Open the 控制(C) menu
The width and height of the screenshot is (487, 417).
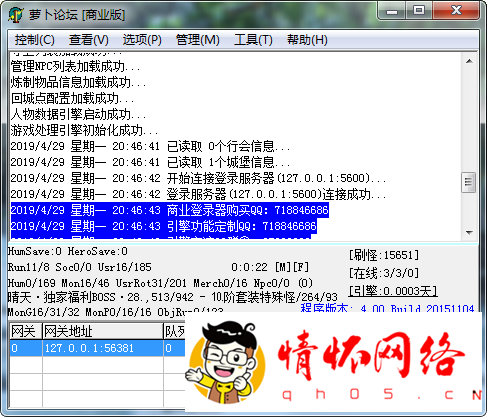pyautogui.click(x=35, y=40)
